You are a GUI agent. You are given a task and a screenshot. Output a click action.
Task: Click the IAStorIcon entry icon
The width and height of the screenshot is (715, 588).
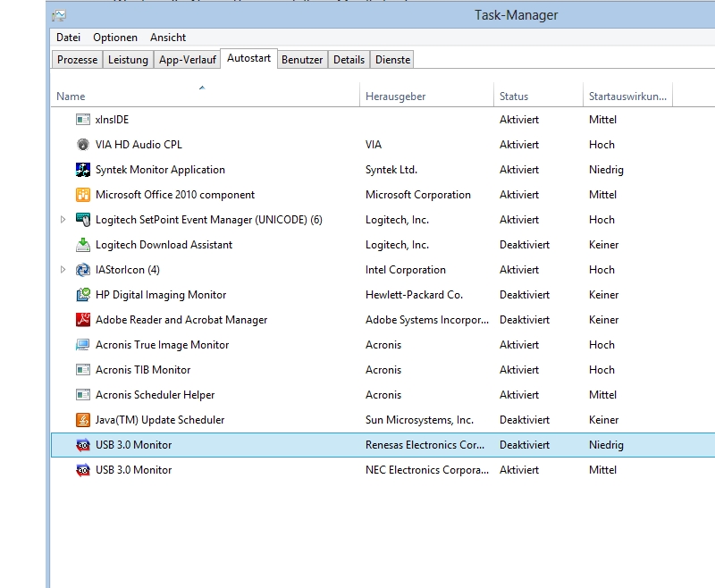pyautogui.click(x=82, y=270)
